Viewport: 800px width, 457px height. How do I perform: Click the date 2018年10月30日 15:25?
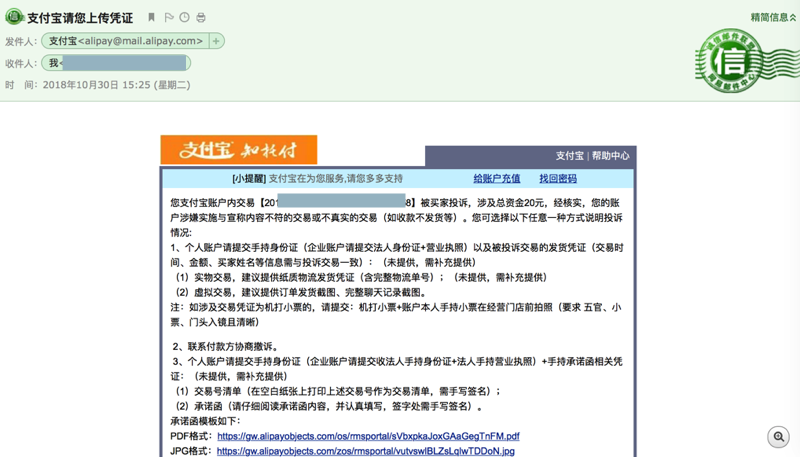96,85
